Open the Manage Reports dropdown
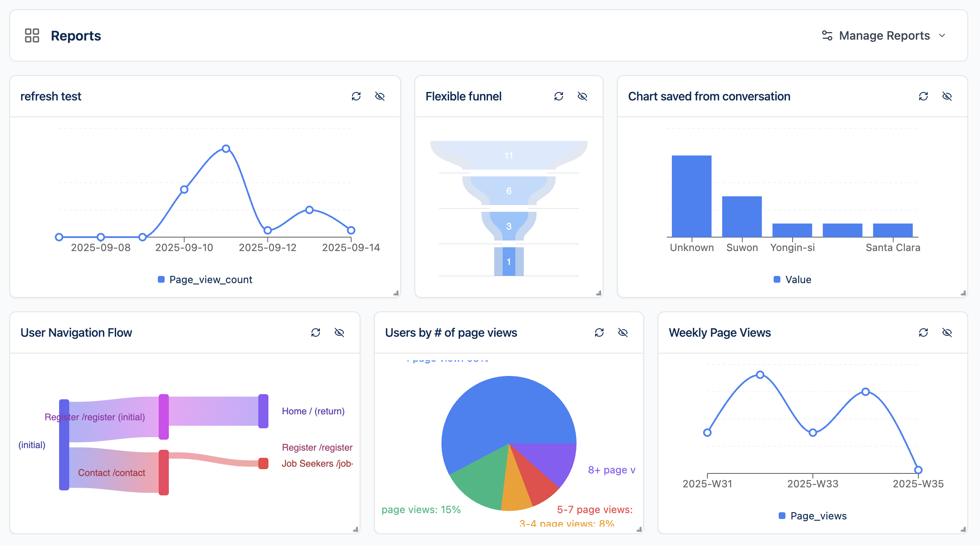980x546 pixels. point(884,35)
